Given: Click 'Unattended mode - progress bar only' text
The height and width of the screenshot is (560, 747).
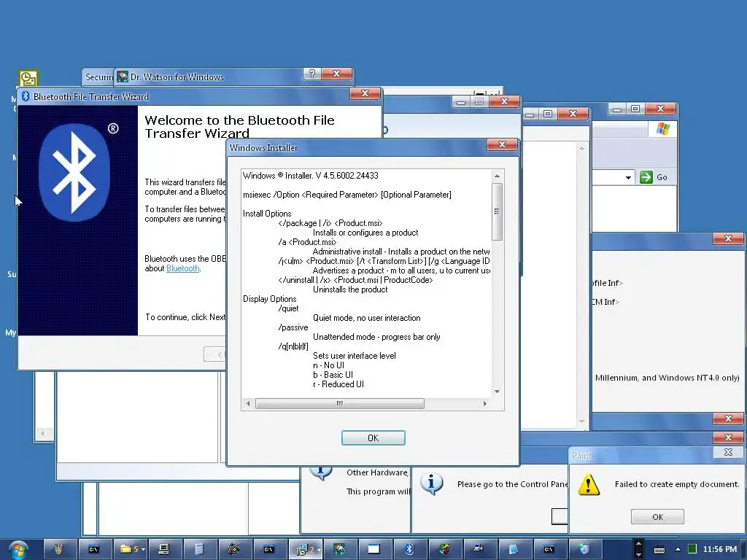Looking at the screenshot, I should 376,337.
